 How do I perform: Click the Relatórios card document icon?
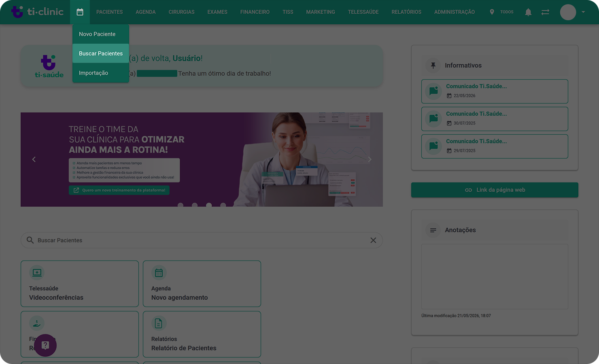pyautogui.click(x=159, y=323)
